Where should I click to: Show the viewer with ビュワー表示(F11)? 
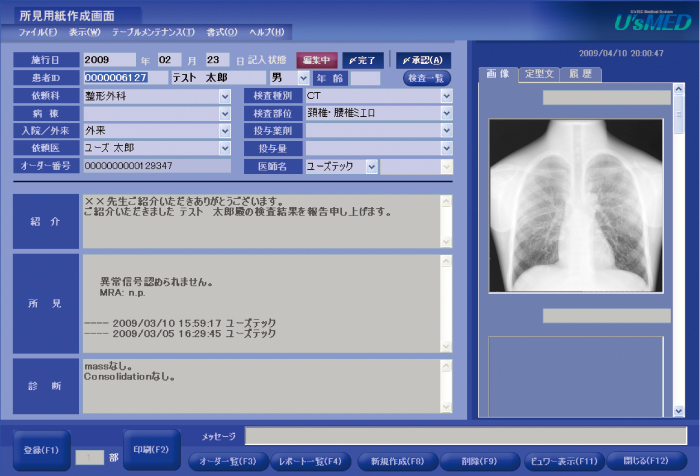point(563,461)
